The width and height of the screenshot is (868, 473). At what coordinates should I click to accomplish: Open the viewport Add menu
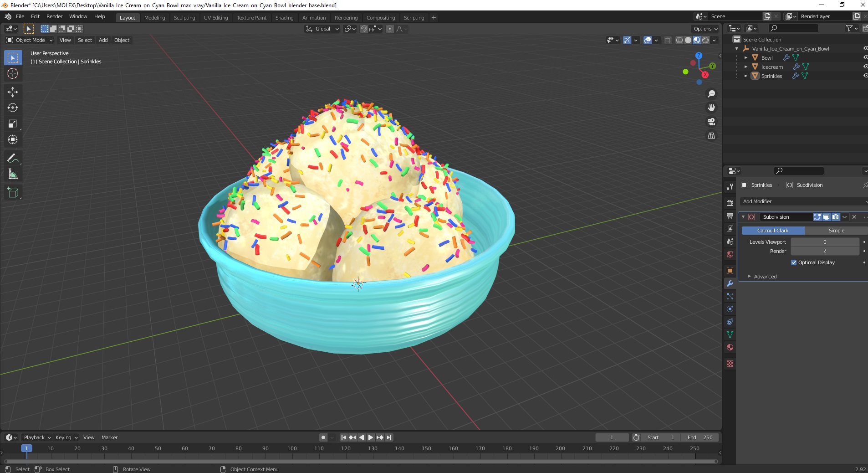coord(103,40)
